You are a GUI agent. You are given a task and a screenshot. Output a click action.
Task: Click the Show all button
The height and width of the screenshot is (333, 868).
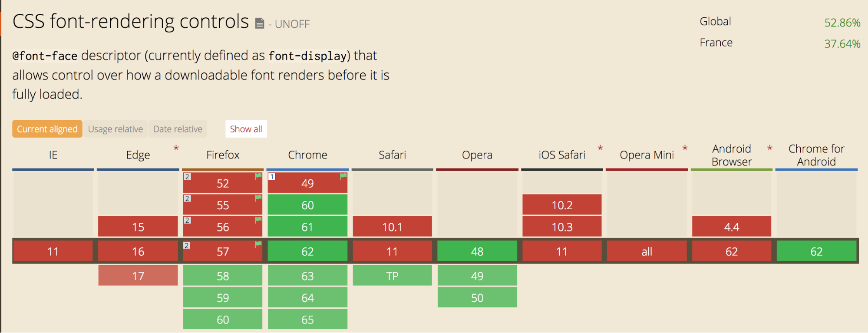point(246,129)
